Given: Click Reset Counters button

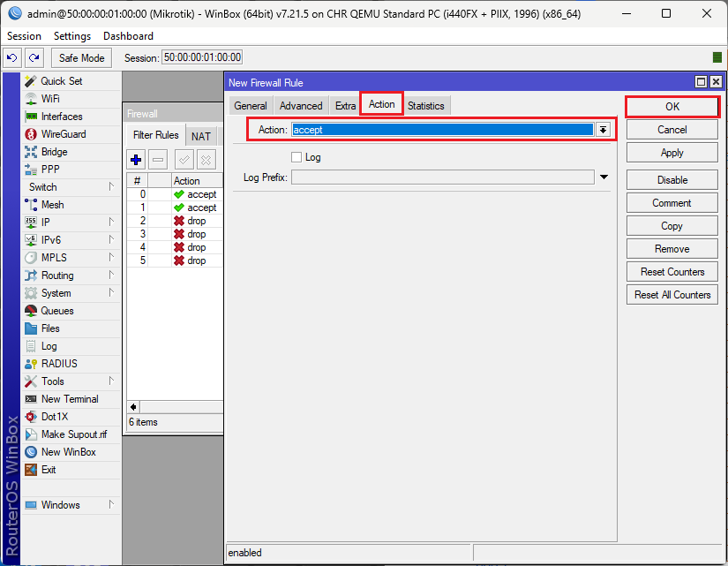Looking at the screenshot, I should click(x=672, y=272).
